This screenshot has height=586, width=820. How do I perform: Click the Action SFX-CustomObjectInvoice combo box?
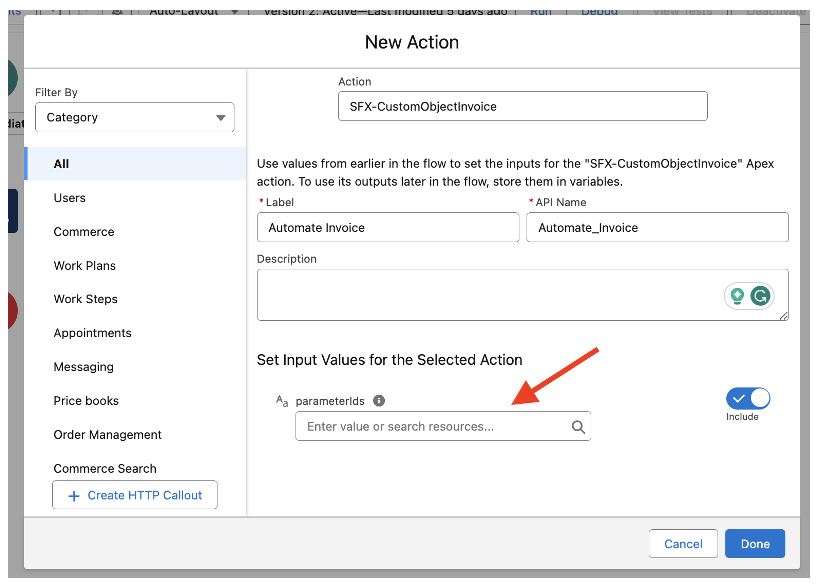pyautogui.click(x=523, y=106)
